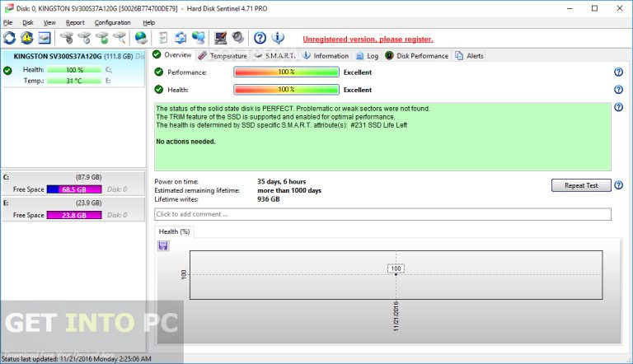Click the disk with magnifier toolbar icon
The image size is (633, 364).
(119, 38)
